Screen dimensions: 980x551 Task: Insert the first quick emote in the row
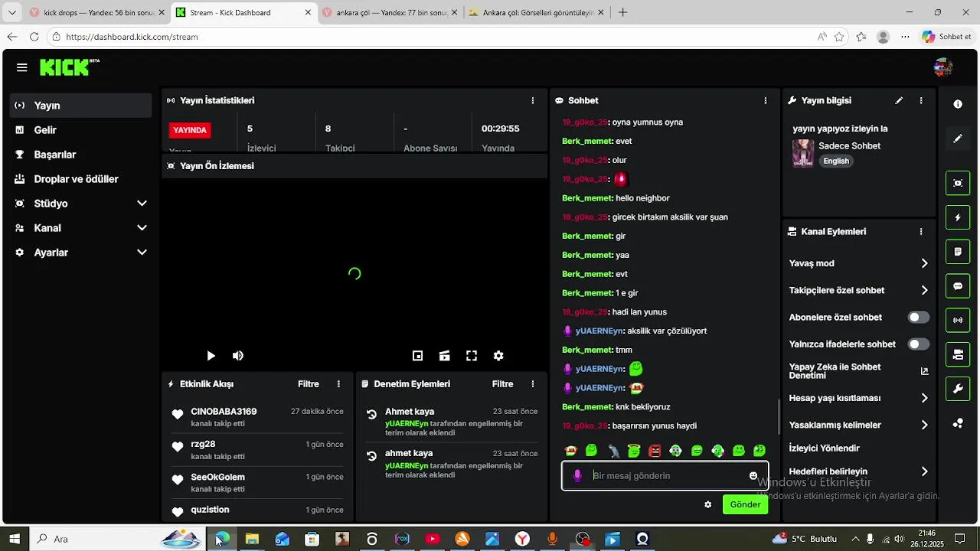pos(570,451)
